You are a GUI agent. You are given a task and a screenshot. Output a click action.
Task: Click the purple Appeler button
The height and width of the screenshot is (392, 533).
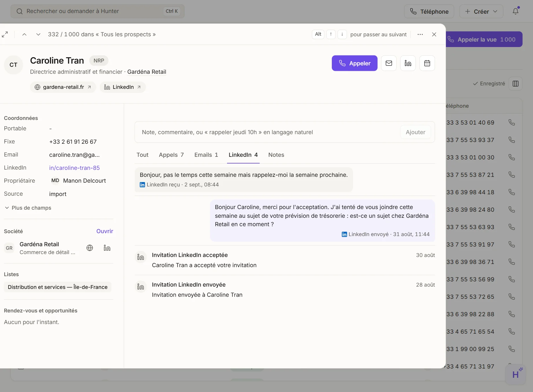pyautogui.click(x=354, y=63)
